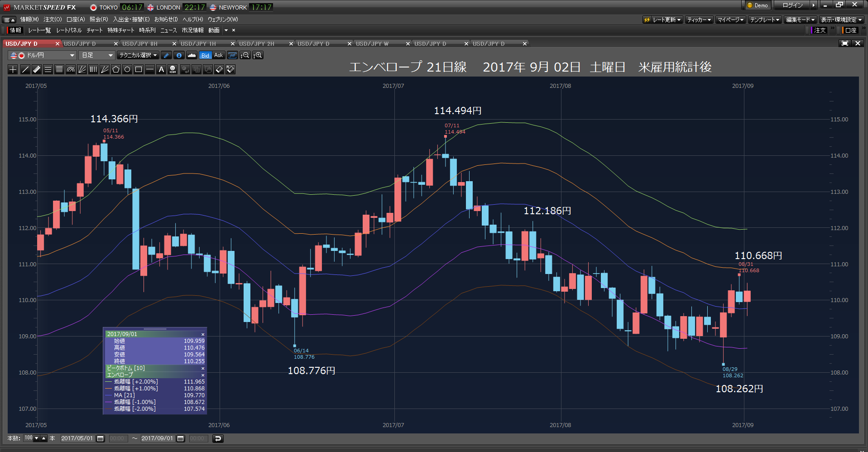This screenshot has height=452, width=868.
Task: Select the smiley icon stamp tool
Action: tap(173, 69)
